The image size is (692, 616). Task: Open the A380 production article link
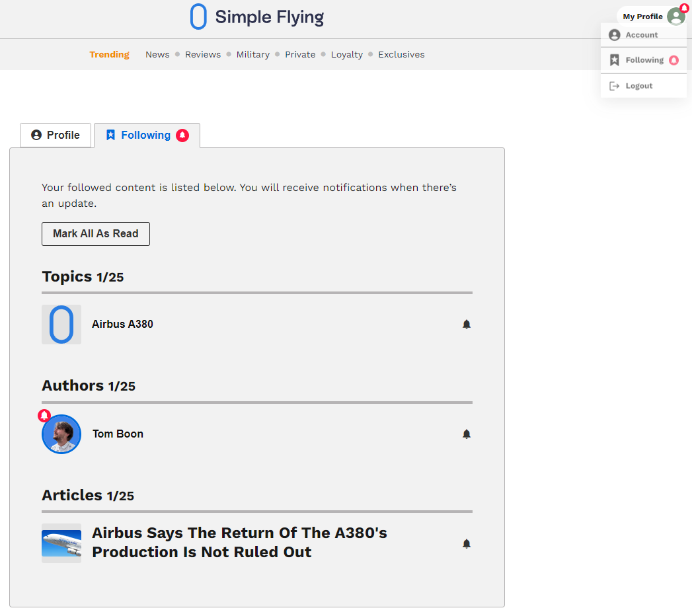coord(240,542)
